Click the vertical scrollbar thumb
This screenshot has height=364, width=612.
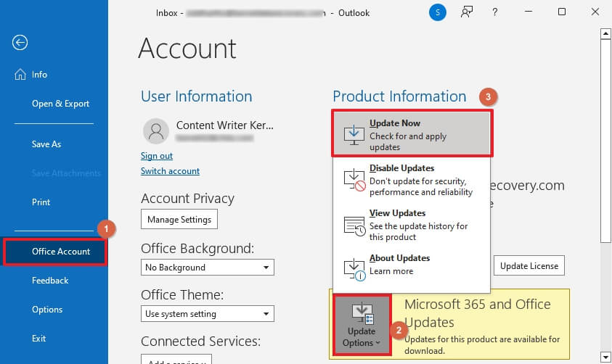(605, 141)
